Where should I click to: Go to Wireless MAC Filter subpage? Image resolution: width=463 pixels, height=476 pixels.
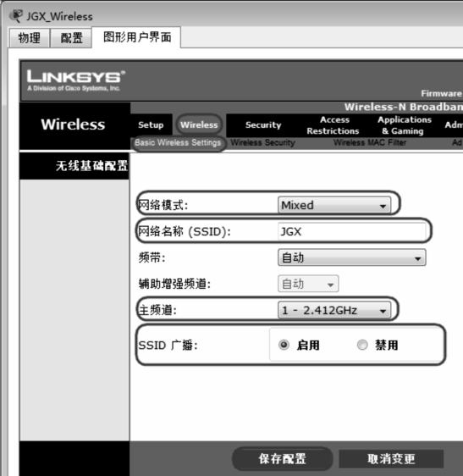pyautogui.click(x=370, y=142)
